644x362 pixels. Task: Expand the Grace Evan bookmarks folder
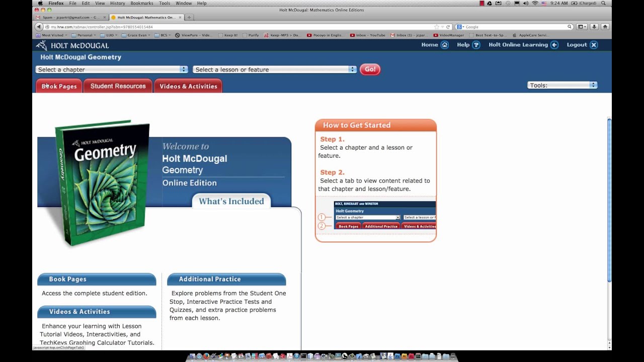click(x=136, y=35)
